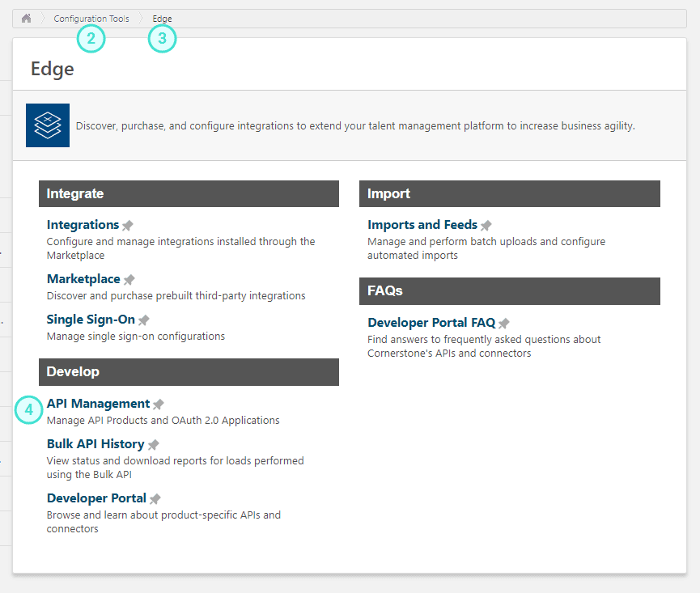Image resolution: width=700 pixels, height=593 pixels.
Task: Toggle pin next to Single Sign-On
Action: [x=144, y=320]
